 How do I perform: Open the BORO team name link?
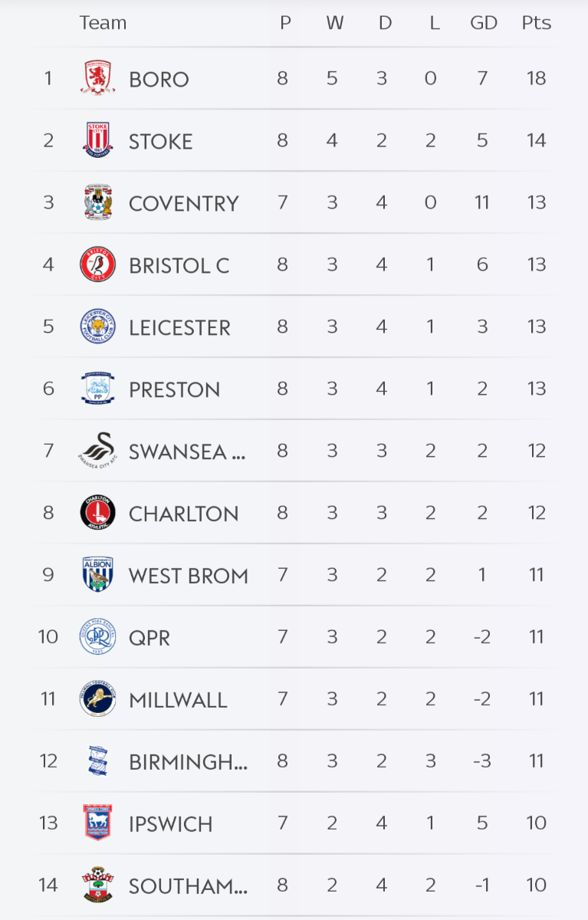pyautogui.click(x=159, y=79)
